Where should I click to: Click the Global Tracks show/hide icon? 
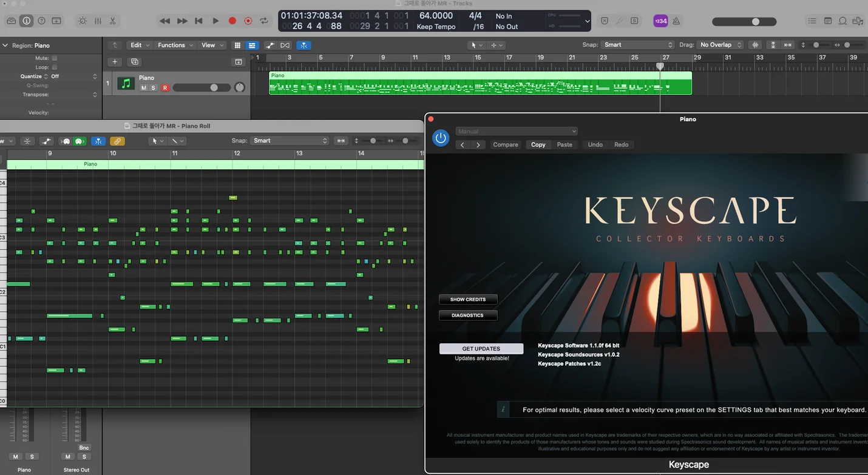(x=239, y=62)
